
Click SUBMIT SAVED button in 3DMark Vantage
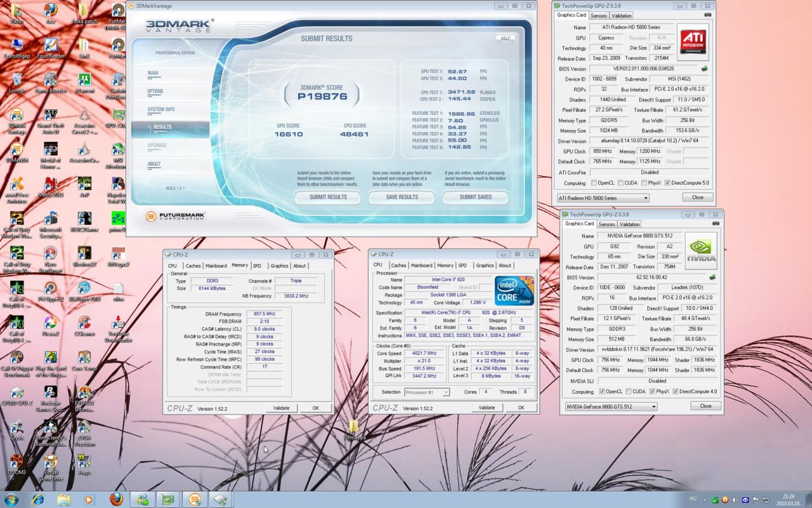pos(476,197)
